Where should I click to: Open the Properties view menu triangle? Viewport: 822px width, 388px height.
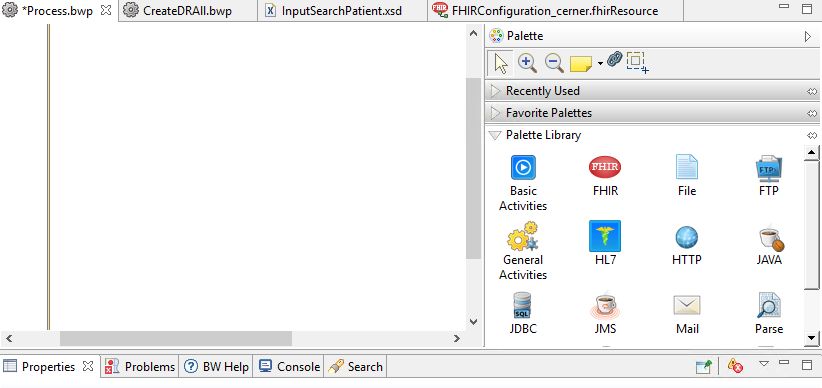click(x=764, y=363)
